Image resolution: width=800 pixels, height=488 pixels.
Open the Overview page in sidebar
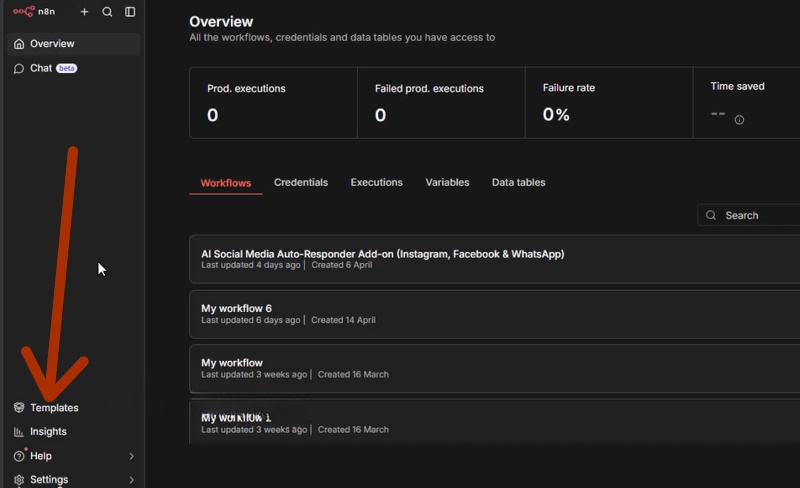[x=51, y=44]
